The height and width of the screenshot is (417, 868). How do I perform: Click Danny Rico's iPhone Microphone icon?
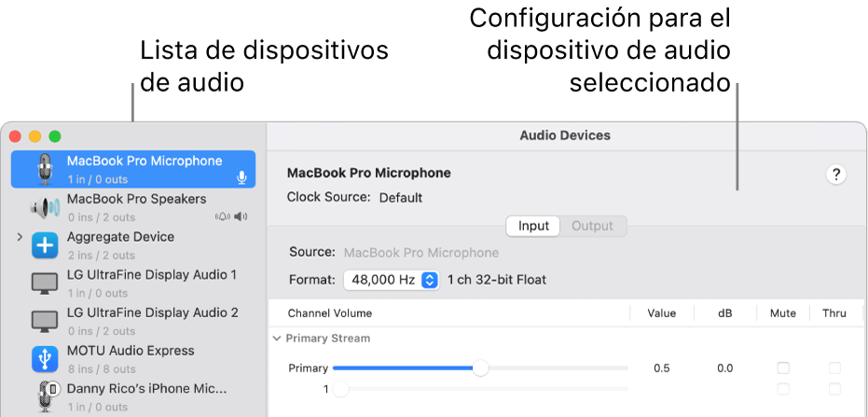coord(46,396)
